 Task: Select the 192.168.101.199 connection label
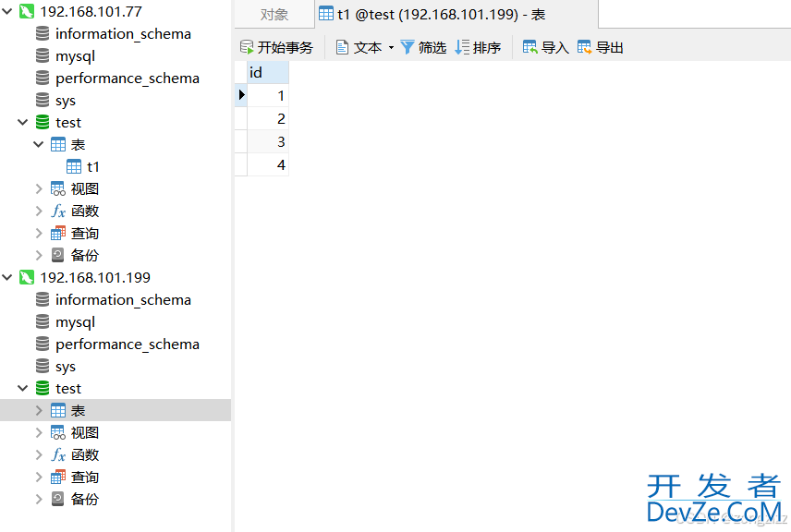(x=95, y=277)
